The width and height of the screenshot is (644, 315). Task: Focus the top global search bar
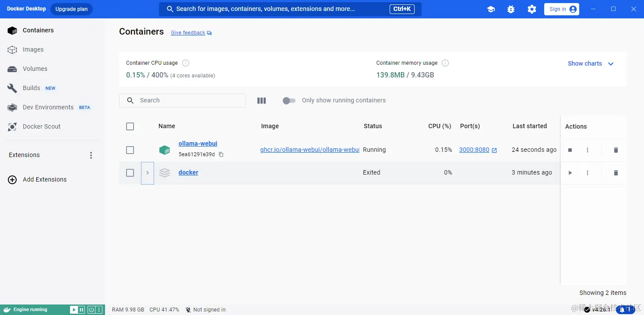[x=290, y=9]
